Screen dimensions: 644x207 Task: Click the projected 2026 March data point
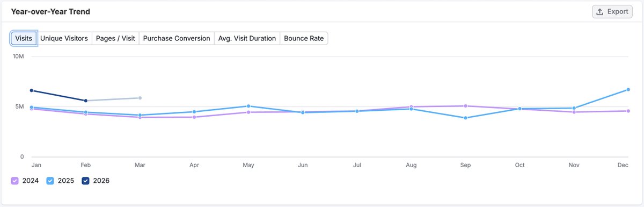(x=140, y=98)
